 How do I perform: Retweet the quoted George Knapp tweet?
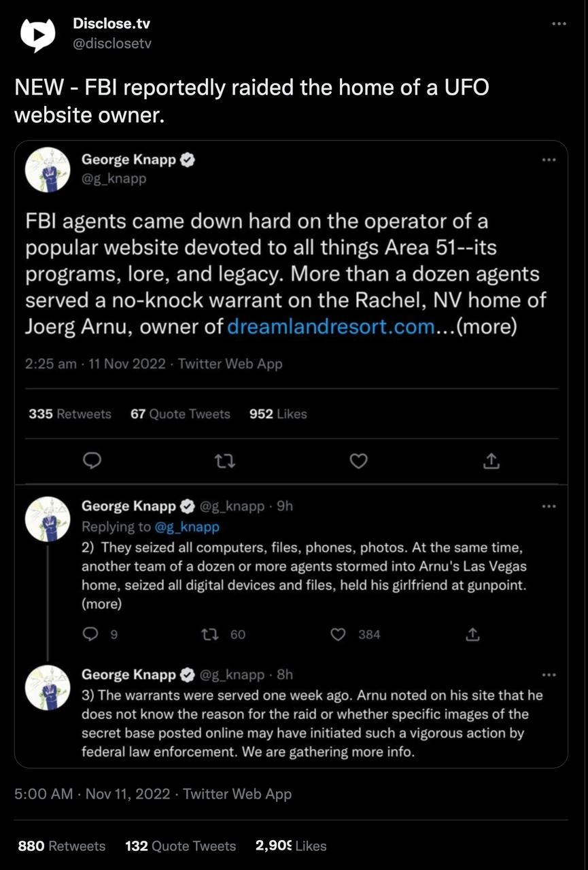point(225,461)
